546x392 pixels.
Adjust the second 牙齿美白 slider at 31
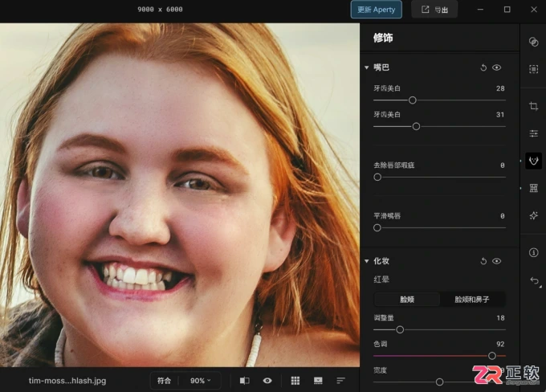click(416, 126)
